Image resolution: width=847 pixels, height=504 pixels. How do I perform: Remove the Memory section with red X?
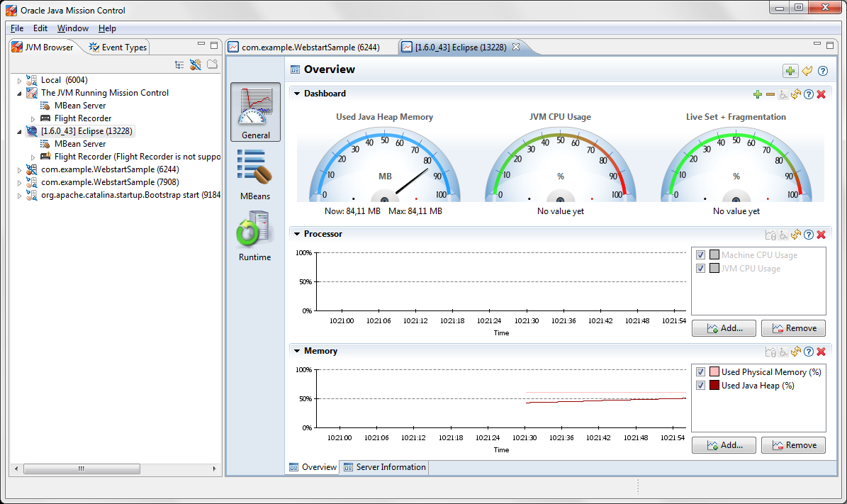point(821,352)
